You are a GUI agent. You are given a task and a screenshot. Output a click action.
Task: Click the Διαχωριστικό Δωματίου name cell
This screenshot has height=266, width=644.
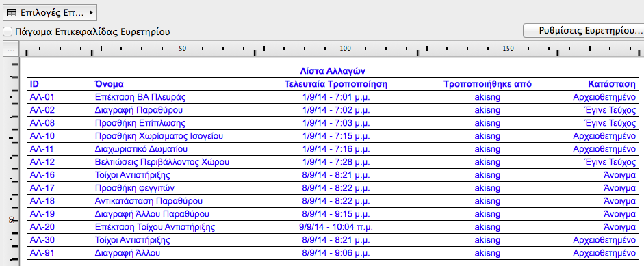tap(141, 149)
